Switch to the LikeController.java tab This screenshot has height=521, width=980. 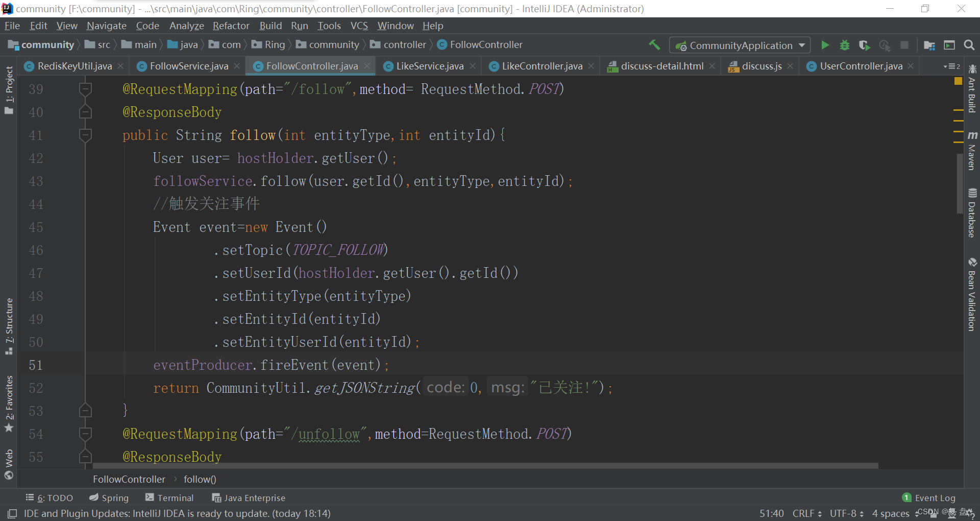point(542,66)
